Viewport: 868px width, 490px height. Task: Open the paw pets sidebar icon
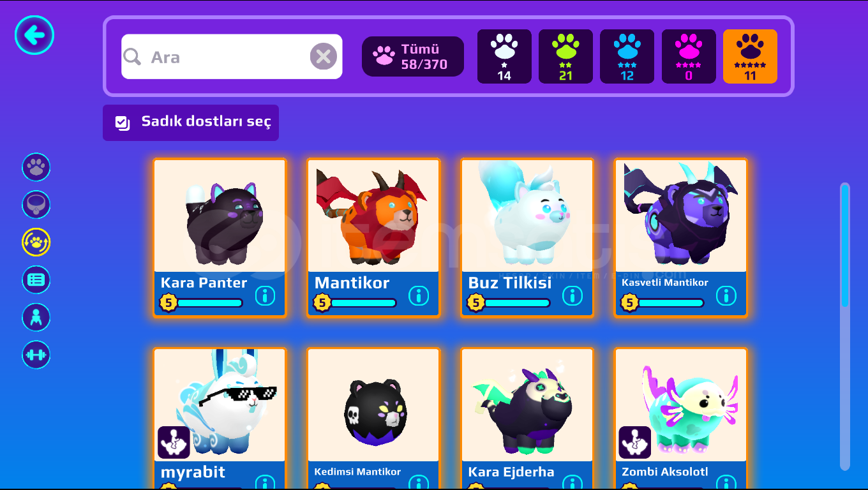[x=36, y=167]
